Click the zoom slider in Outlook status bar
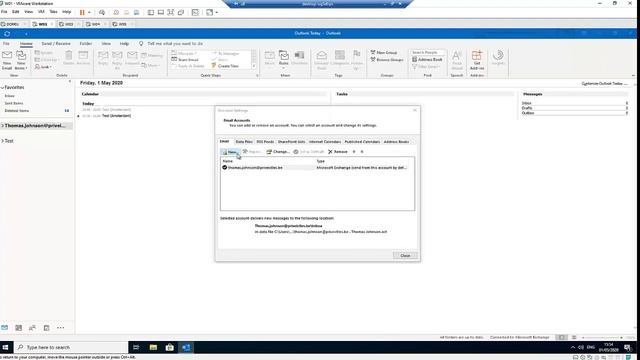The image size is (640, 360). point(602,338)
